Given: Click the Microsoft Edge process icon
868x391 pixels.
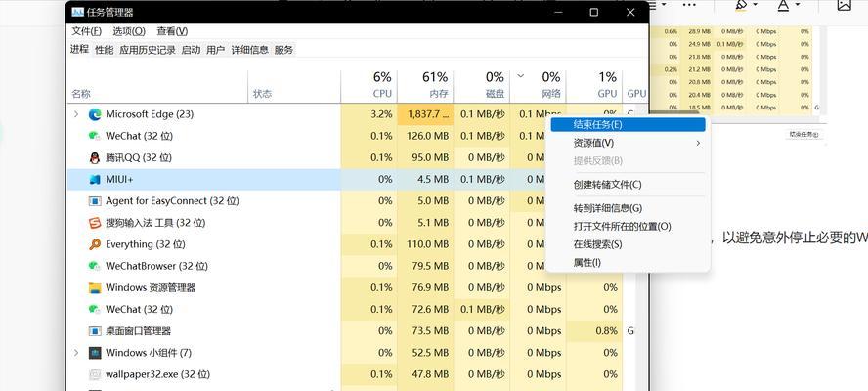Looking at the screenshot, I should click(95, 114).
